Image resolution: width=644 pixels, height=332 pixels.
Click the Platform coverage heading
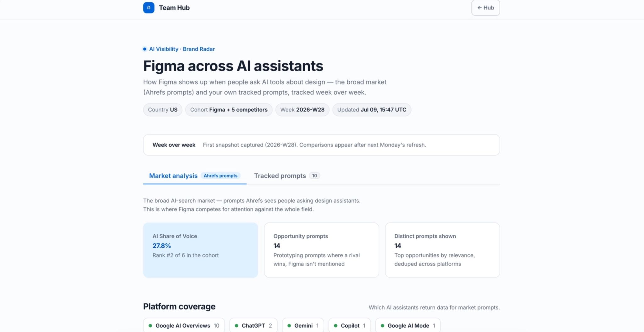click(179, 307)
